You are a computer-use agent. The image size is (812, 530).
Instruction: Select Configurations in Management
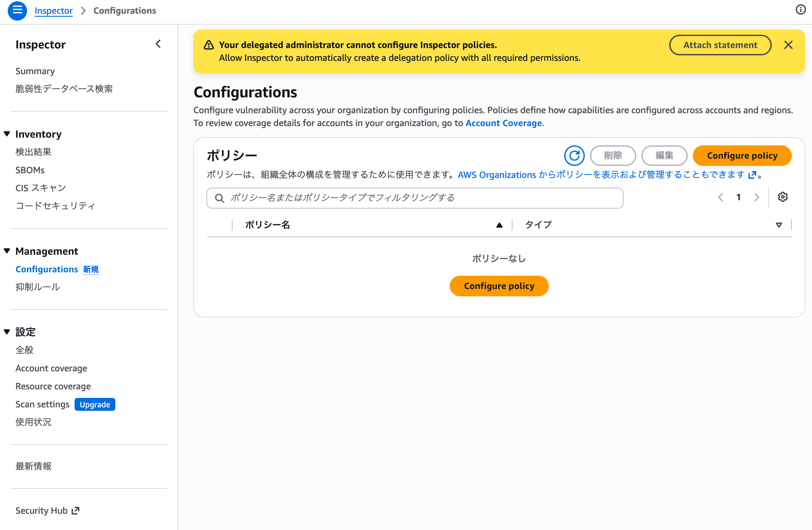tap(47, 269)
